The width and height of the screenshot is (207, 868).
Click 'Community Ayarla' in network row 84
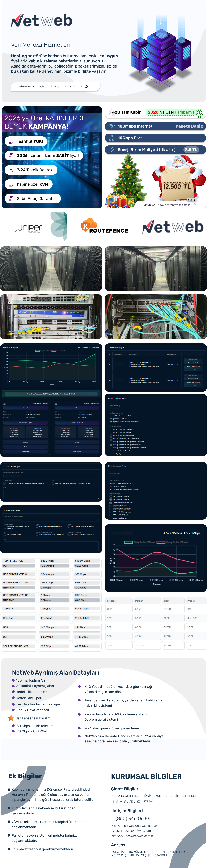click(x=194, y=363)
